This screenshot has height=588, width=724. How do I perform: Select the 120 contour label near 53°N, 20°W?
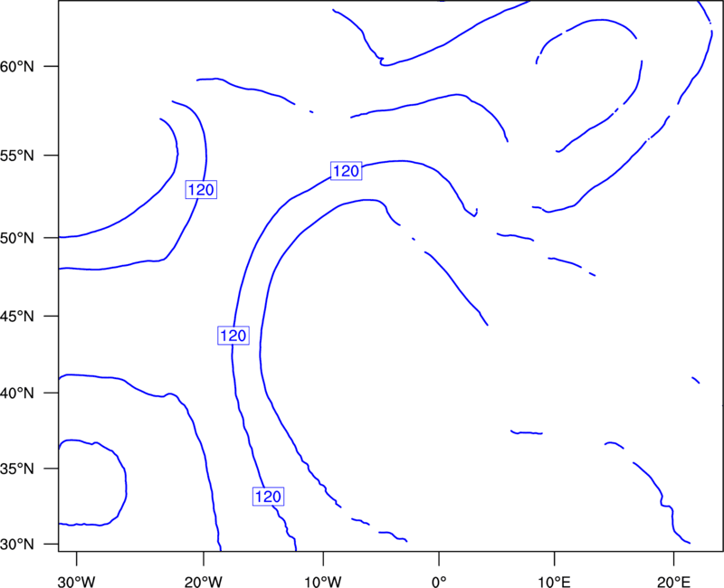[x=201, y=190]
